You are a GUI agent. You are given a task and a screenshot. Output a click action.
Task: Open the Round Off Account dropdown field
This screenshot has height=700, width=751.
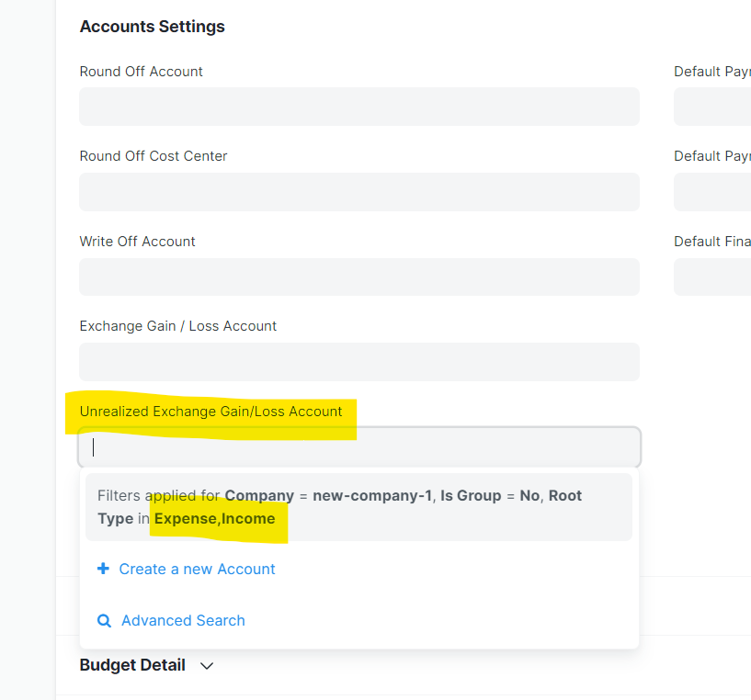click(358, 107)
